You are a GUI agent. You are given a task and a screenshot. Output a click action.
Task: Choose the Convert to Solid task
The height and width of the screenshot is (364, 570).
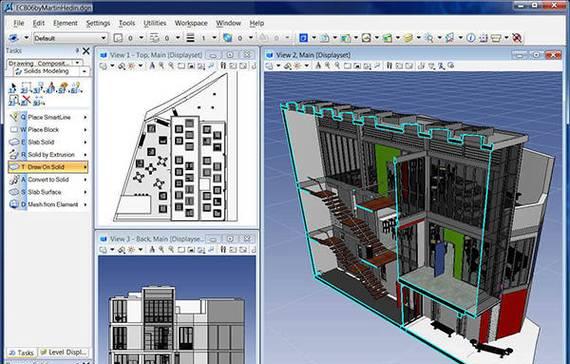[x=48, y=179]
